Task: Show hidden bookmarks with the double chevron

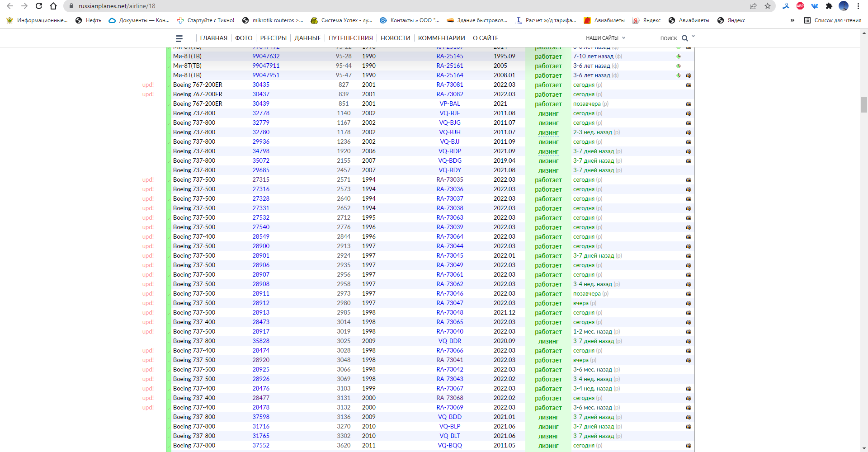Action: 792,20
